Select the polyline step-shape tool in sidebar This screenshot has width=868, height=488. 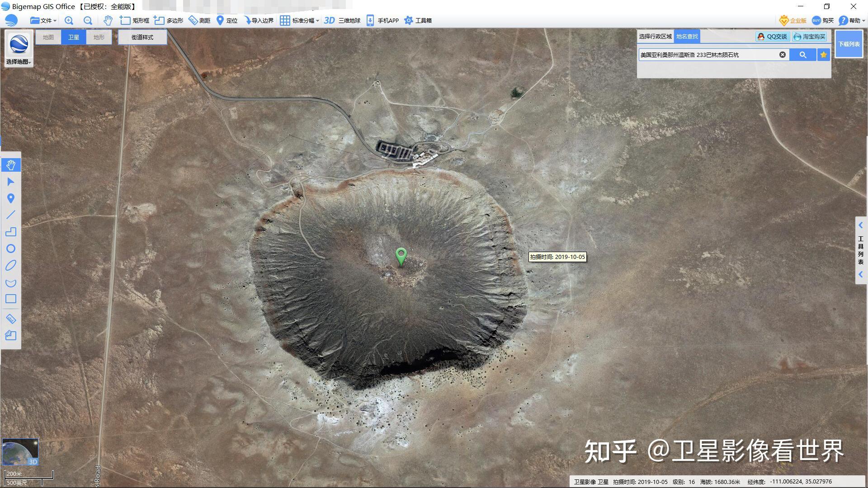11,232
